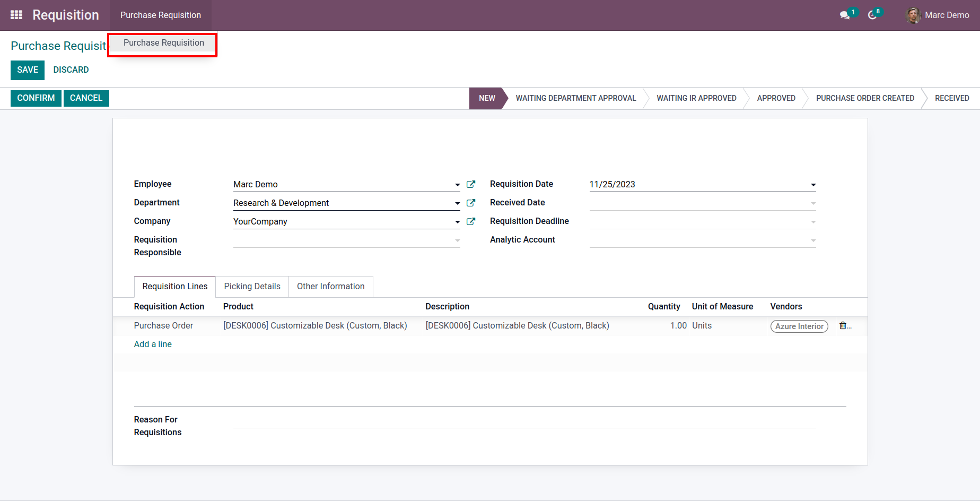The image size is (980, 501).
Task: Click the DISCARD button
Action: click(71, 70)
